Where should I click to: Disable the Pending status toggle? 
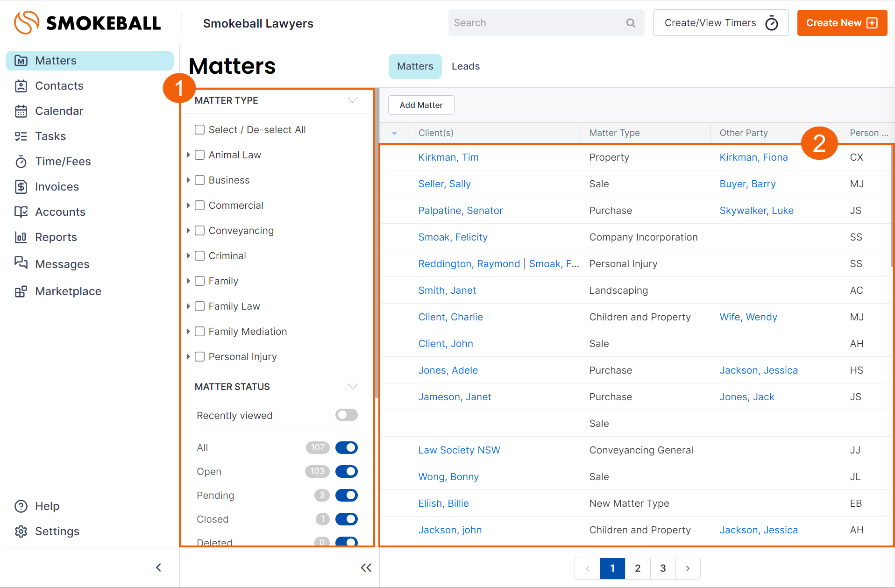347,495
